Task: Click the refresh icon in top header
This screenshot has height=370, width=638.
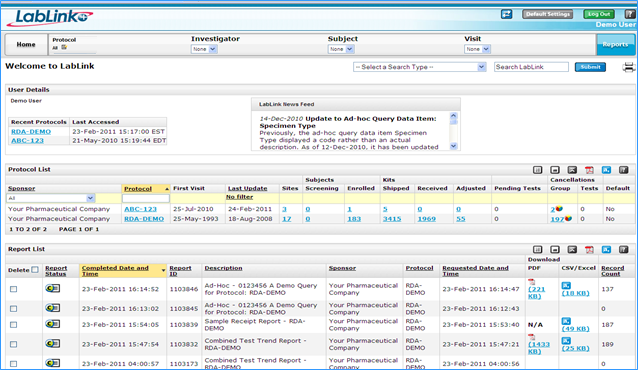Action: coord(507,14)
